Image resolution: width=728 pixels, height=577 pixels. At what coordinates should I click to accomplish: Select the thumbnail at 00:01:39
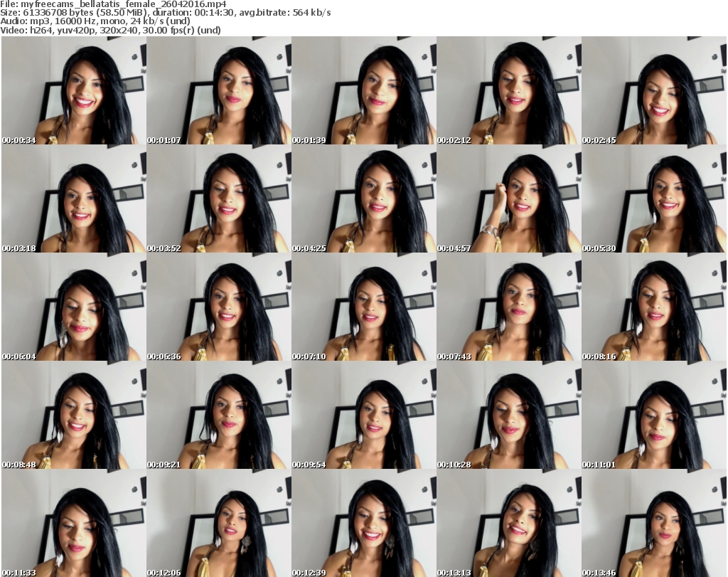(363, 90)
